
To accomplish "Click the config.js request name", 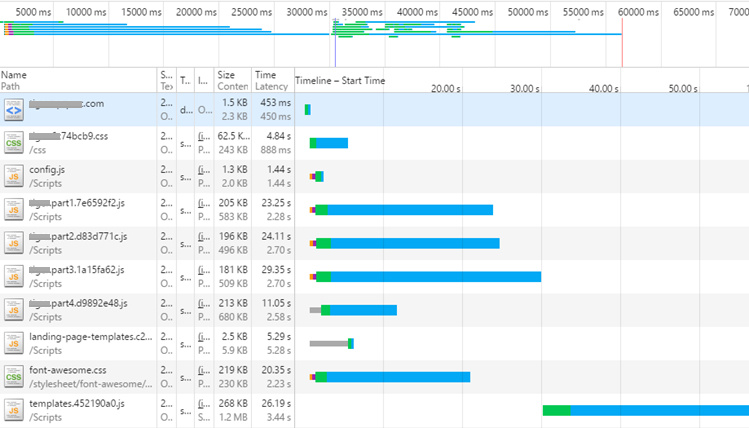I will tap(47, 170).
